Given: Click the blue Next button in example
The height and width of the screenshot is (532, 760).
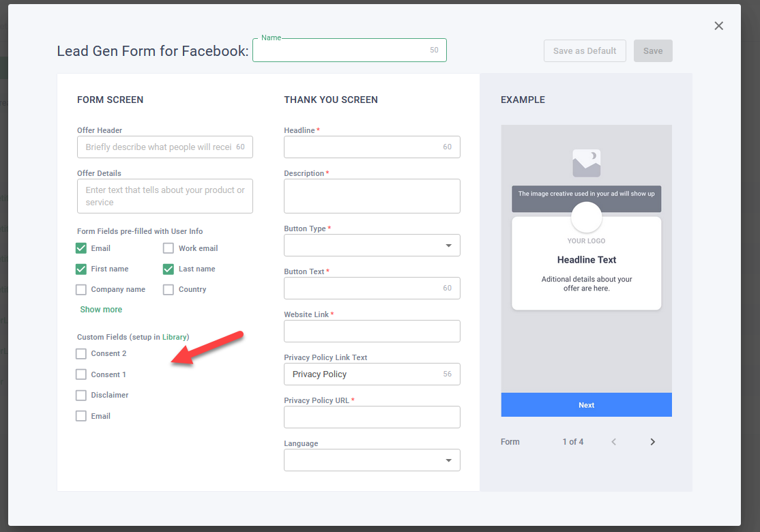Looking at the screenshot, I should [587, 405].
